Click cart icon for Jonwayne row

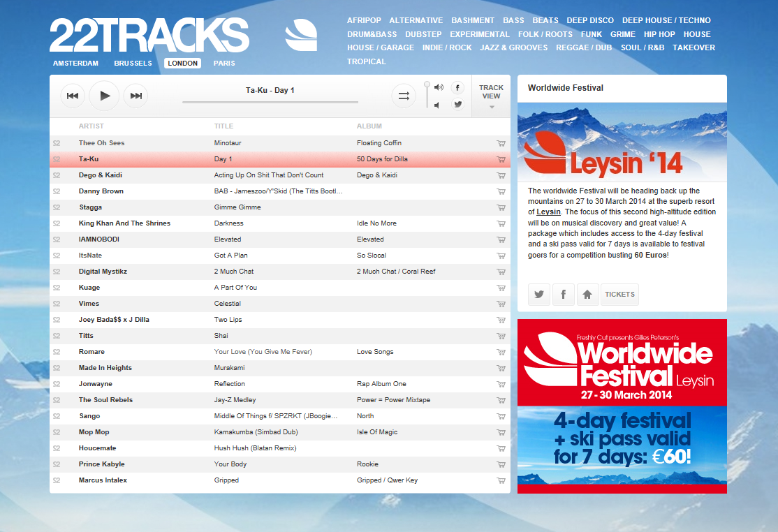[x=501, y=384]
